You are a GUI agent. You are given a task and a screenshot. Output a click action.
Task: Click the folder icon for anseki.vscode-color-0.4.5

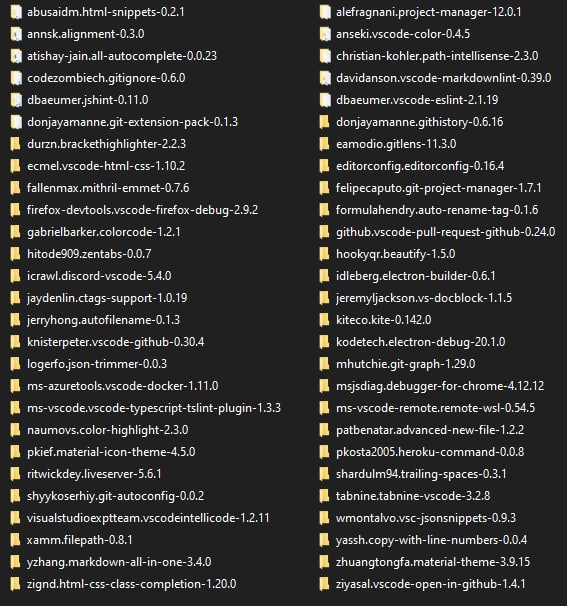(325, 34)
